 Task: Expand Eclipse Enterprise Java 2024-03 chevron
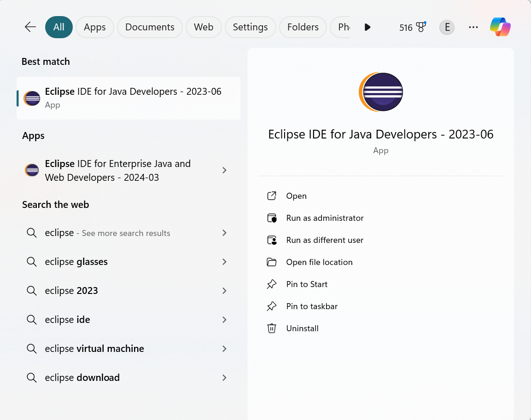pyautogui.click(x=224, y=170)
